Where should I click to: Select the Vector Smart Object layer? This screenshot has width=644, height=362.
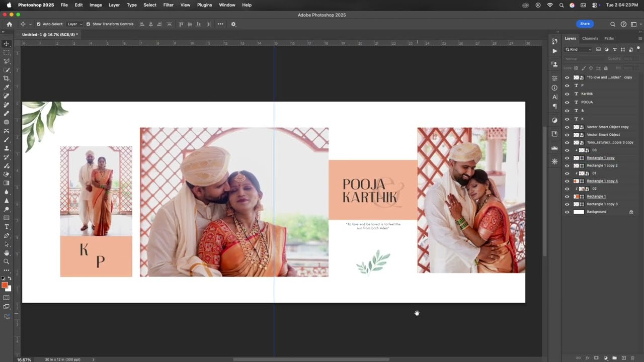tap(603, 135)
